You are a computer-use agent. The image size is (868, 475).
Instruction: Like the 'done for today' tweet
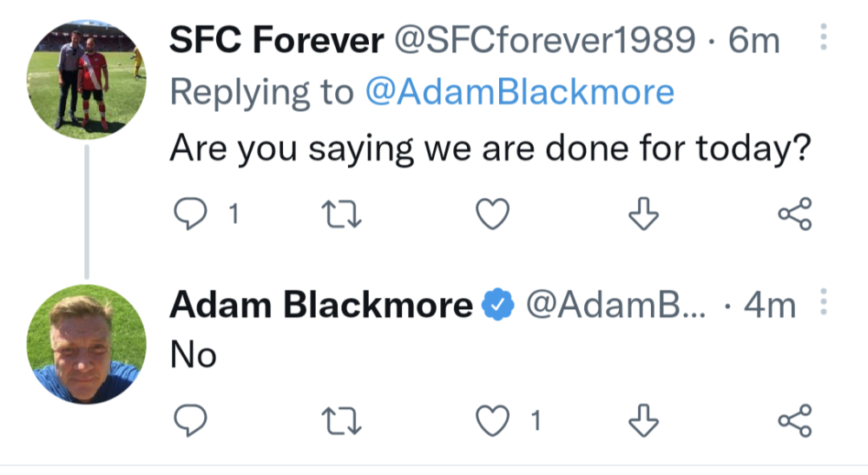(493, 214)
